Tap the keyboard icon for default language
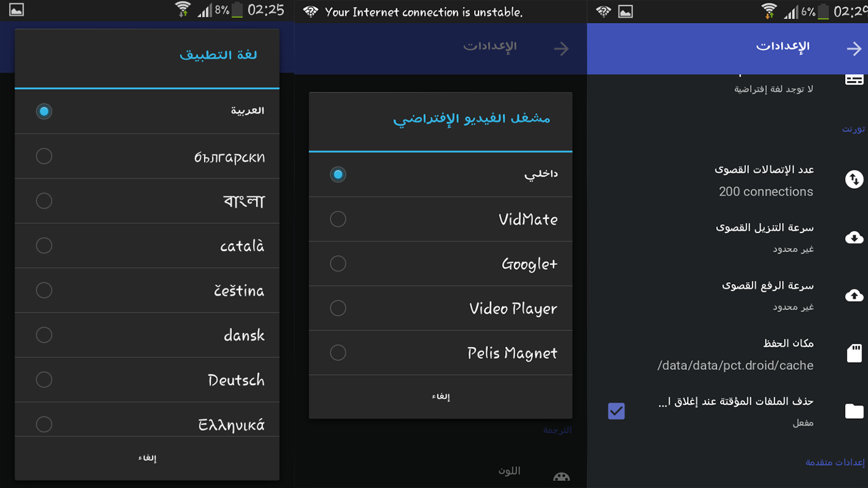Viewport: 868px width, 488px height. [x=854, y=79]
